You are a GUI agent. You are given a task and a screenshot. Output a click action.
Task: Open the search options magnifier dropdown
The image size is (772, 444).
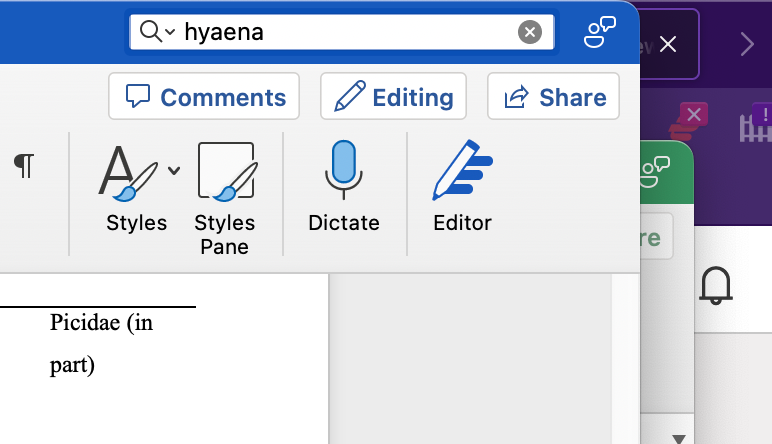[x=157, y=32]
